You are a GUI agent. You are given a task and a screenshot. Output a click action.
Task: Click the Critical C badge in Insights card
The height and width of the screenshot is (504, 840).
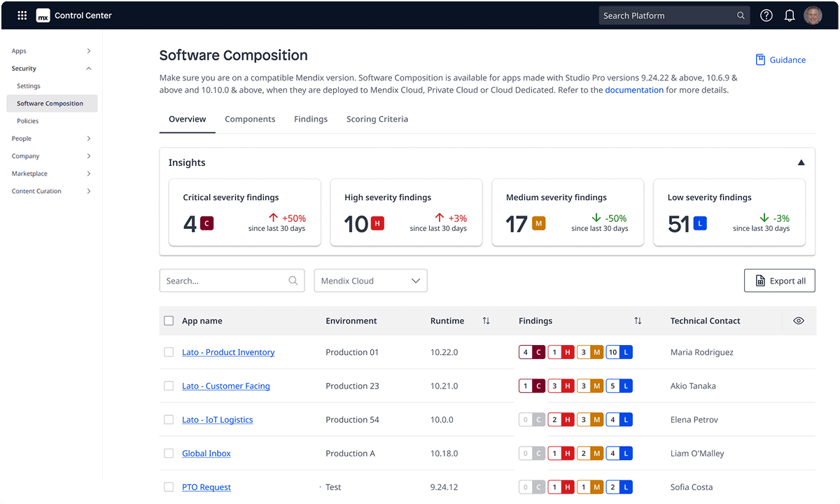coord(206,223)
